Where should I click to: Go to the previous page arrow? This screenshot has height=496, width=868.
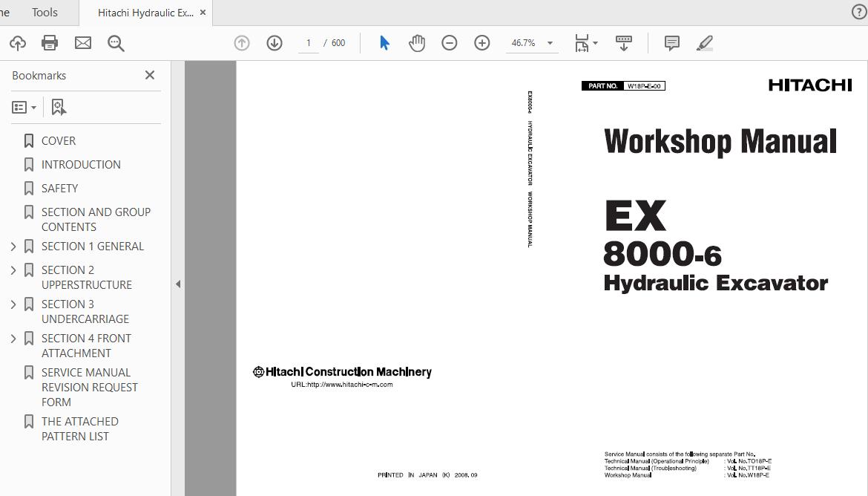pyautogui.click(x=242, y=42)
